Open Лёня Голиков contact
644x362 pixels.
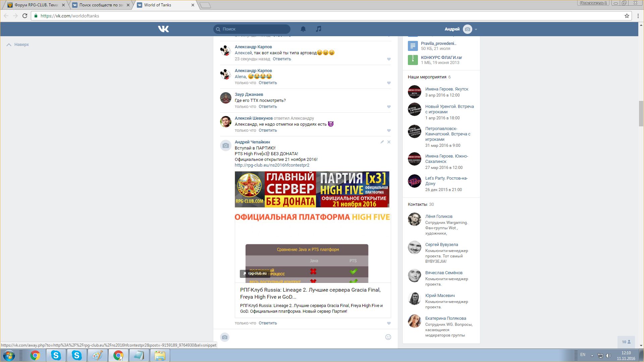[439, 217]
